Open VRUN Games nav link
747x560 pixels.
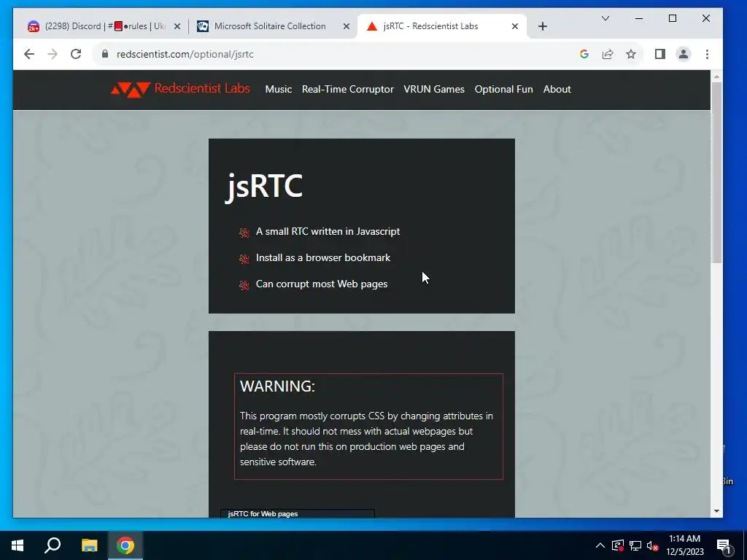coord(433,90)
